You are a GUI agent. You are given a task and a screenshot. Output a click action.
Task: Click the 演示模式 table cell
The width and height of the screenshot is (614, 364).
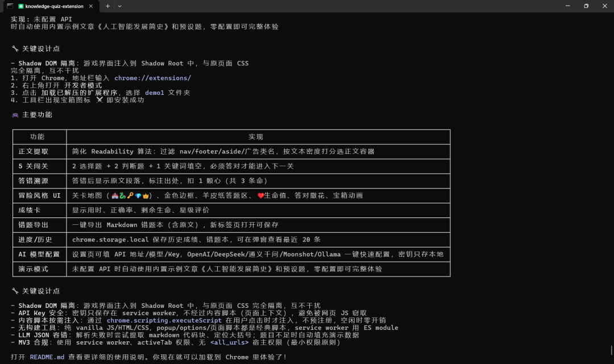point(40,269)
